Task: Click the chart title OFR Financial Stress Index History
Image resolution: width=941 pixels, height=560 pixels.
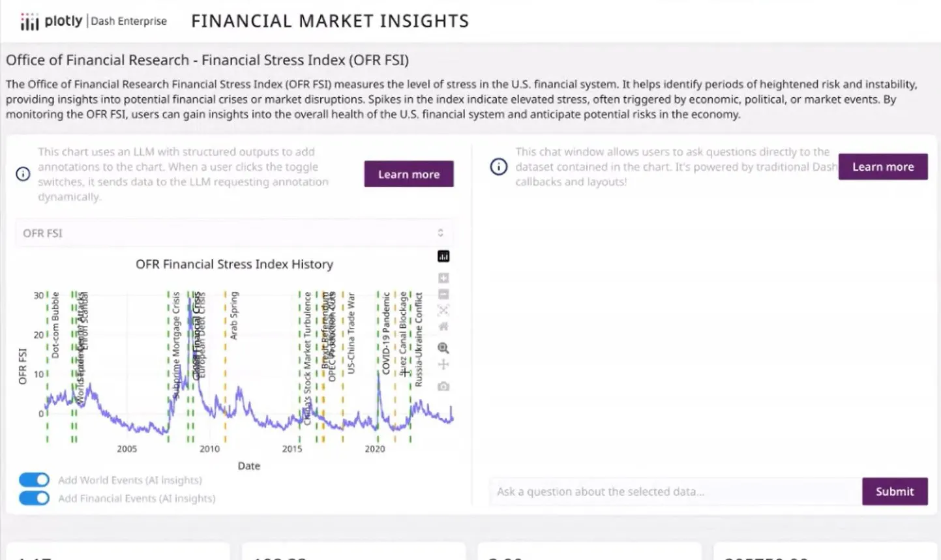Action: (x=234, y=264)
